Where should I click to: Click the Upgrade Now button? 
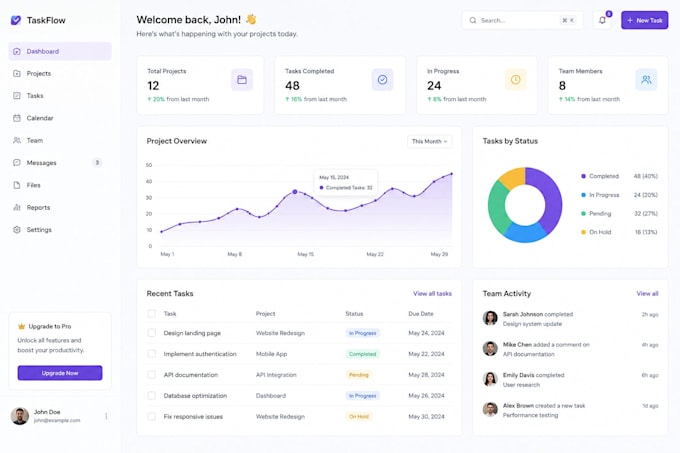click(x=60, y=373)
